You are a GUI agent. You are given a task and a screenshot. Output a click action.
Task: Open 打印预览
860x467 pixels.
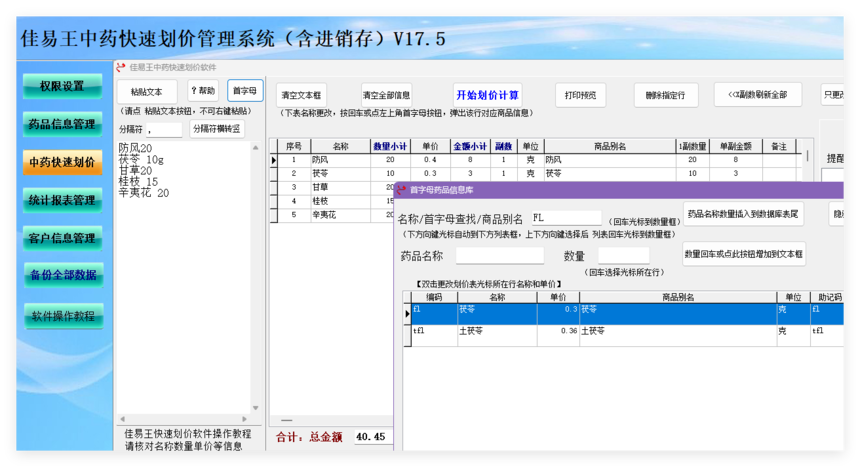pos(580,95)
